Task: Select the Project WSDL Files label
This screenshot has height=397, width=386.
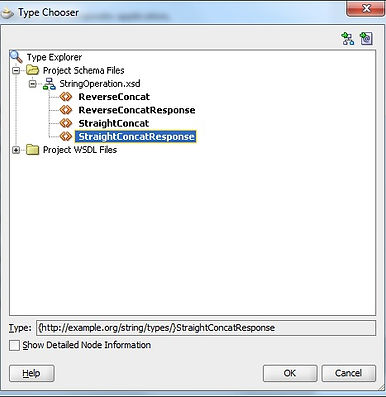Action: [80, 150]
